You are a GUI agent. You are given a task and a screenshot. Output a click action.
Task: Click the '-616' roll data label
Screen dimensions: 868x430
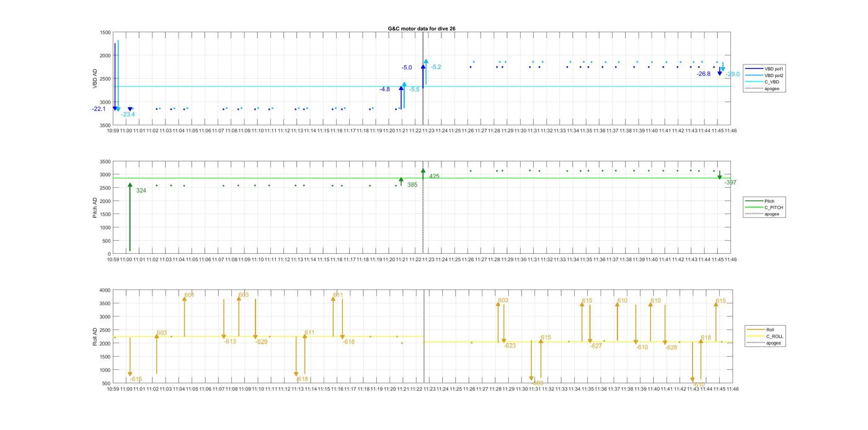point(136,379)
